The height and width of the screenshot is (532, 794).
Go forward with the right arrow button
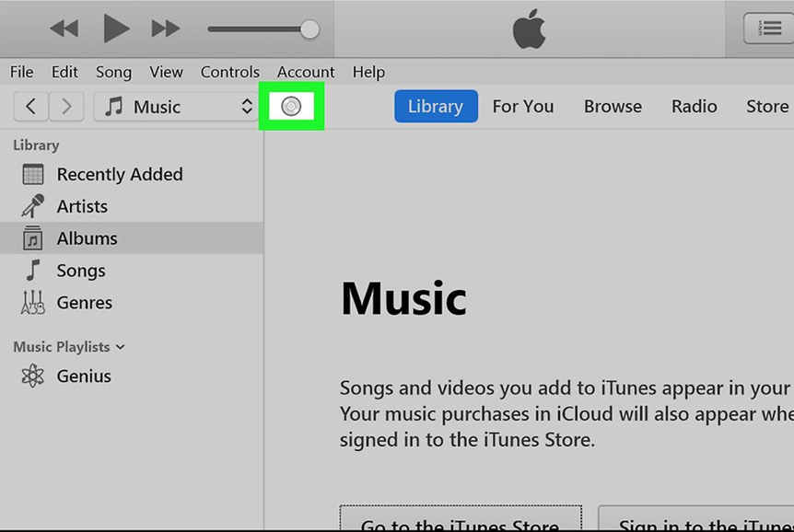[66, 106]
